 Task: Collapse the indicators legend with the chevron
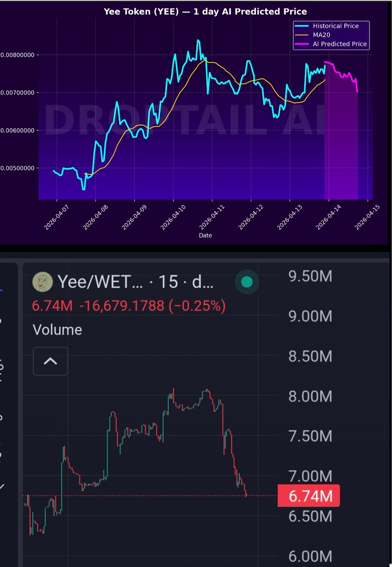pos(50,361)
